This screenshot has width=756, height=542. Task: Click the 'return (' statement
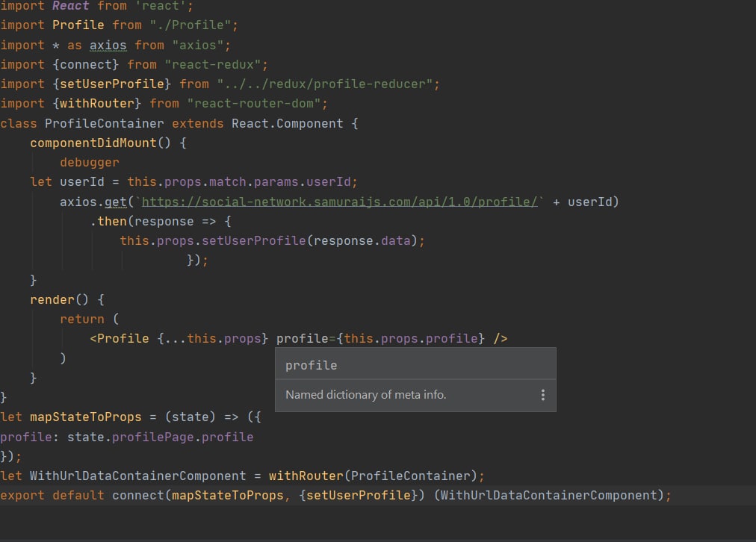click(x=89, y=319)
